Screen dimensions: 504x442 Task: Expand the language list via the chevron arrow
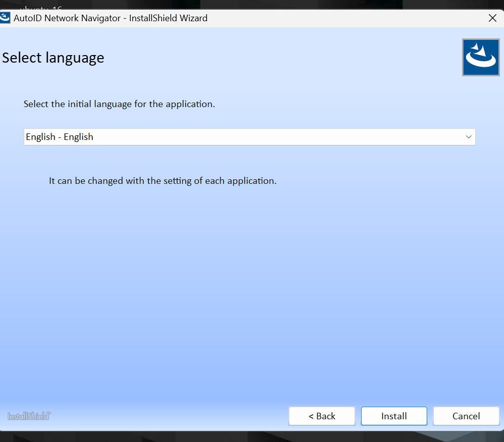[x=469, y=137]
